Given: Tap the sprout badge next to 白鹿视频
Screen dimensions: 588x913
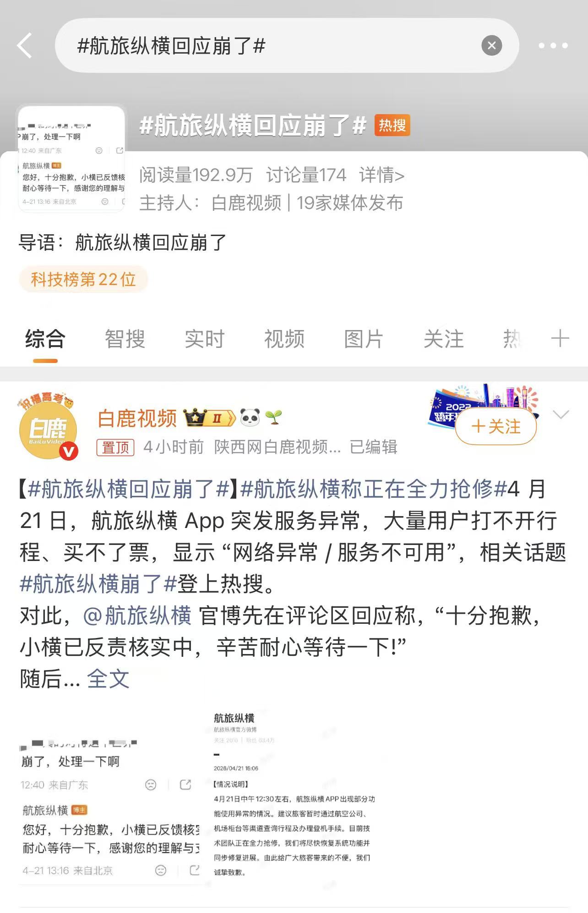Looking at the screenshot, I should pyautogui.click(x=273, y=418).
